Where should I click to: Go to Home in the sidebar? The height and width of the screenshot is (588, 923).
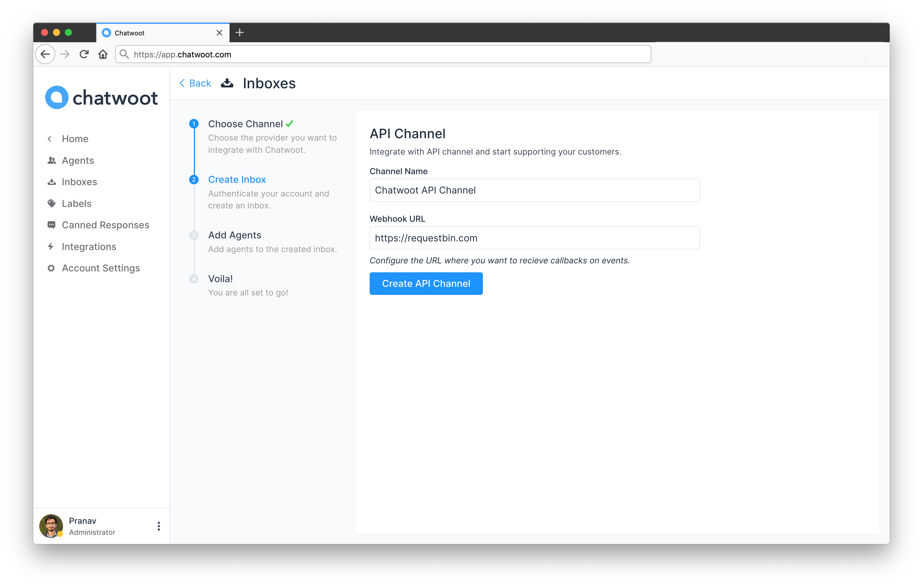(75, 139)
